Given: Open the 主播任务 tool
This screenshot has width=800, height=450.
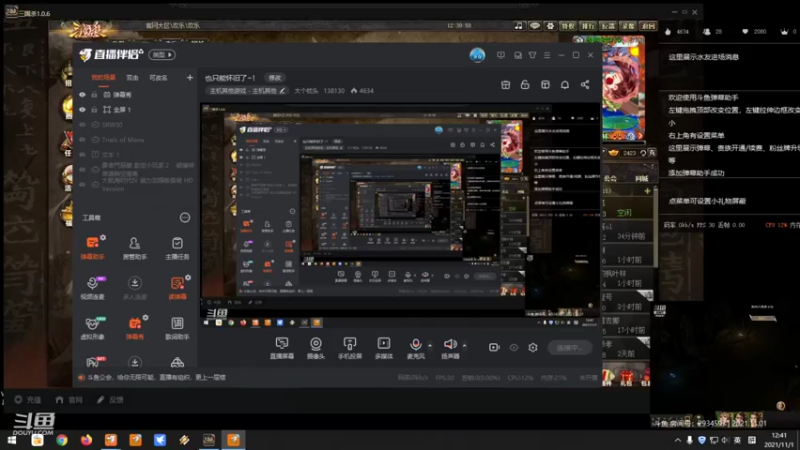Looking at the screenshot, I should (x=177, y=248).
